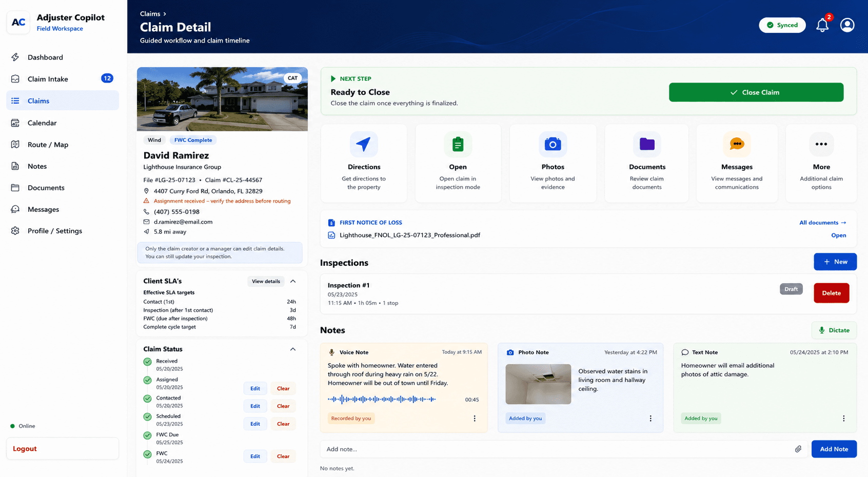Click the Text Note speech bubble icon
868x477 pixels.
point(685,352)
